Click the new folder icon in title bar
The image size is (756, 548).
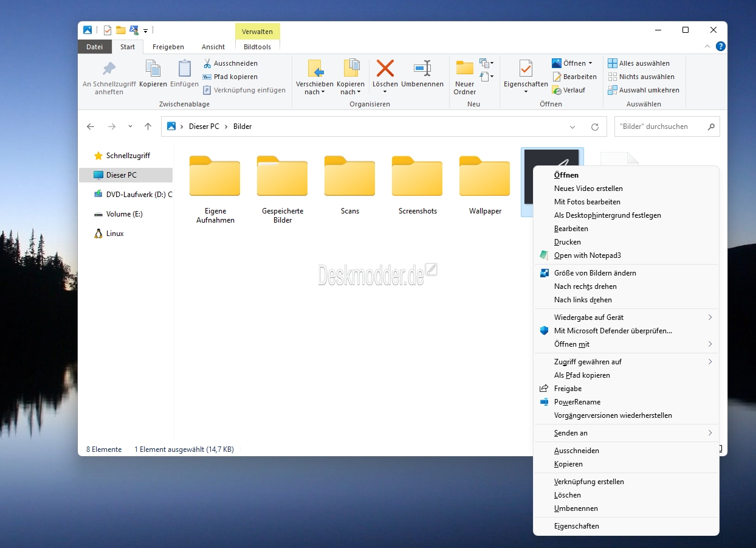click(121, 30)
